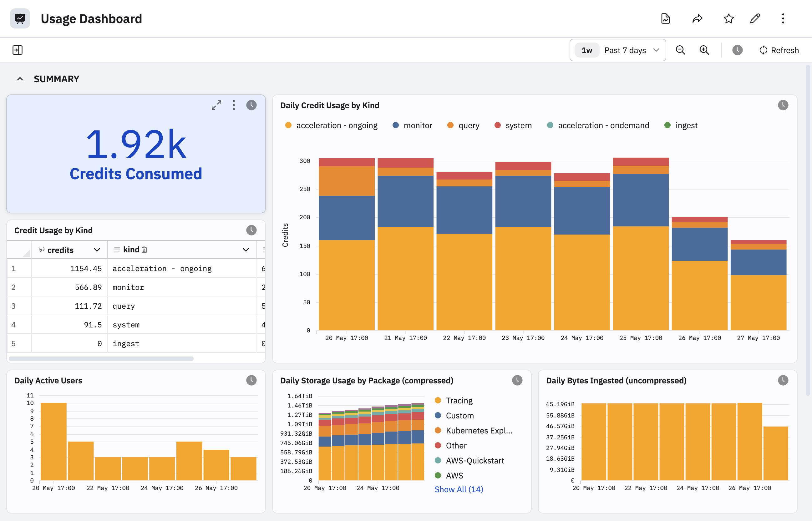
Task: Click the horizontal scrollbar under credit table
Action: click(x=101, y=359)
